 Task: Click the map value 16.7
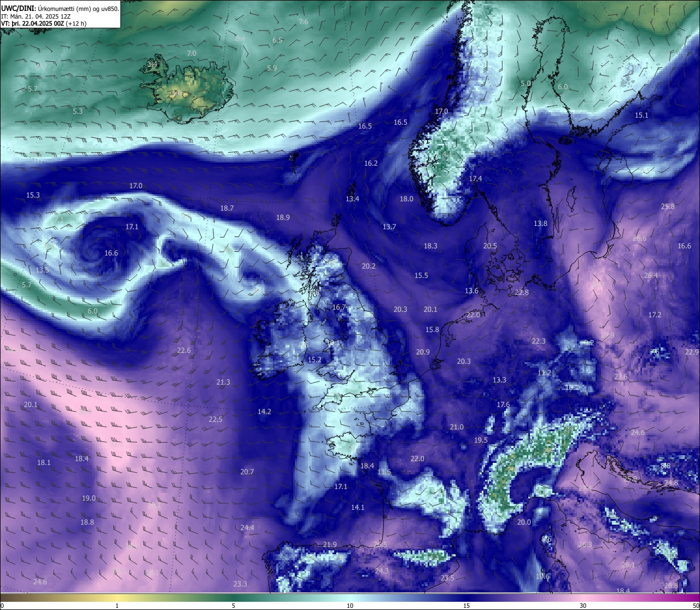coord(339,307)
